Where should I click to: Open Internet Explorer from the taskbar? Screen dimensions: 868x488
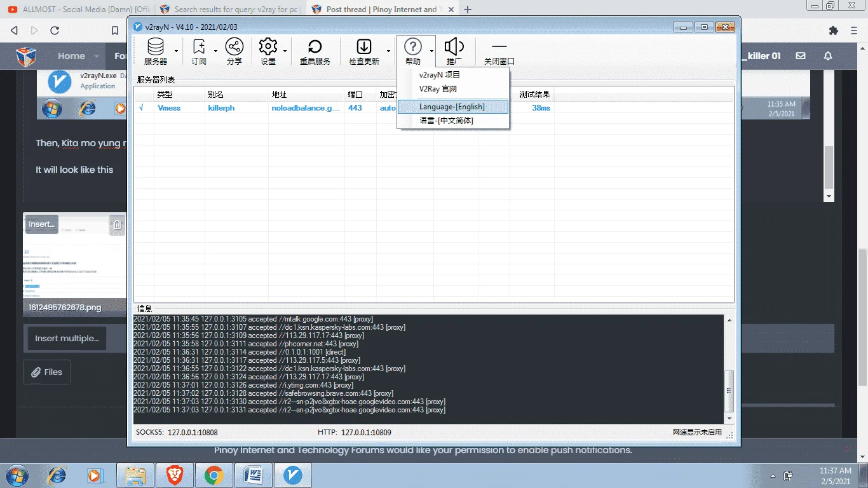[x=57, y=475]
